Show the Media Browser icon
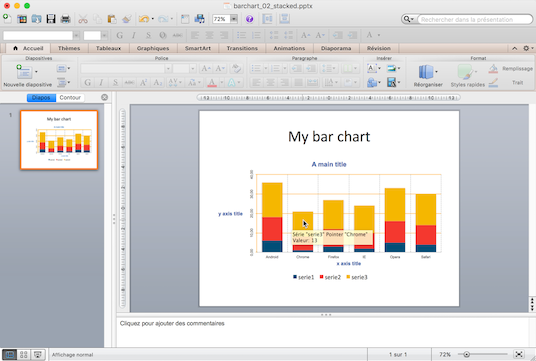536x361 pixels. point(200,19)
